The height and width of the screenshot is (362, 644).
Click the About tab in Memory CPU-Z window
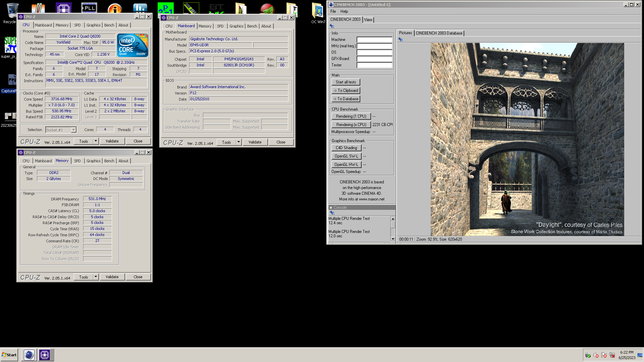(123, 161)
